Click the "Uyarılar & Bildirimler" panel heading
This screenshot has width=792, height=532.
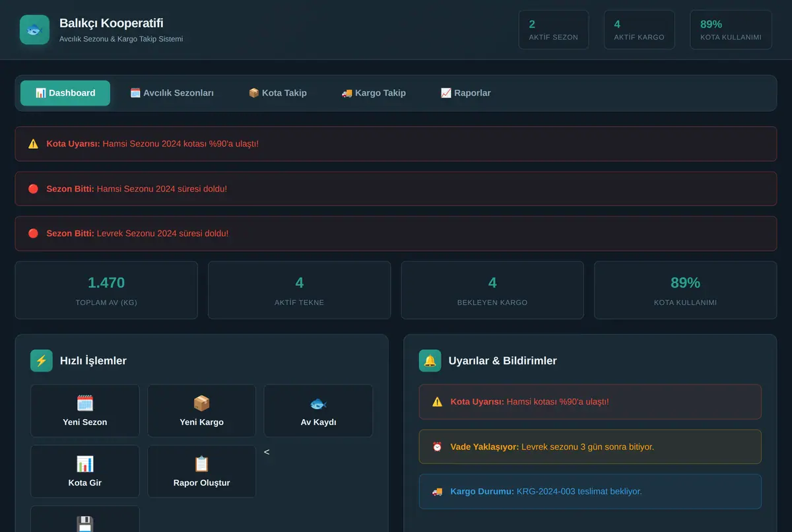coord(502,360)
